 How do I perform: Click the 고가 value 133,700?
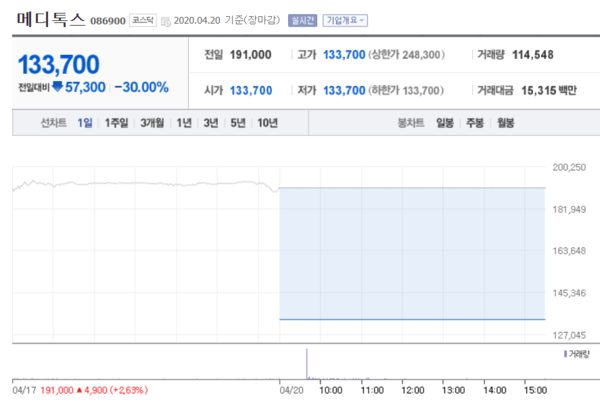344,55
